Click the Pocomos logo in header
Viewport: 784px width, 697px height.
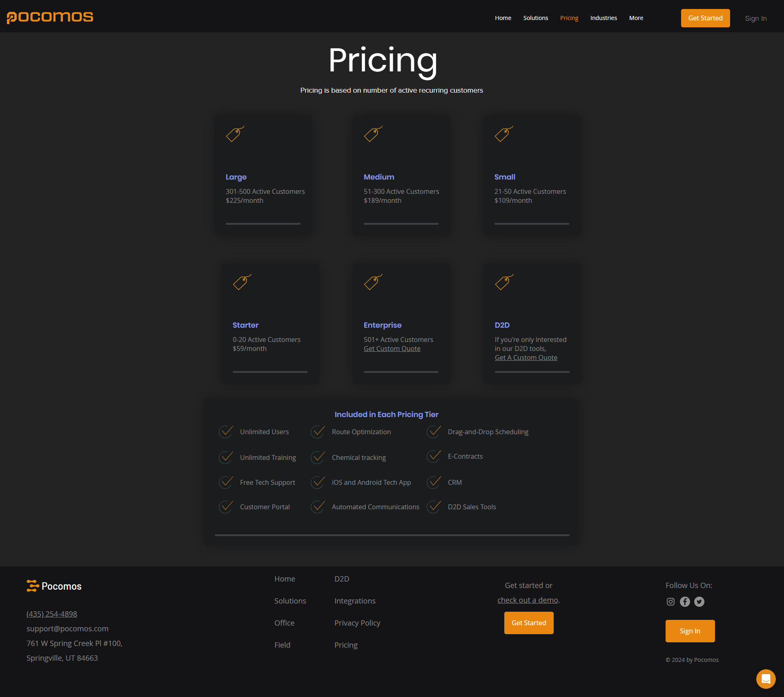click(50, 17)
